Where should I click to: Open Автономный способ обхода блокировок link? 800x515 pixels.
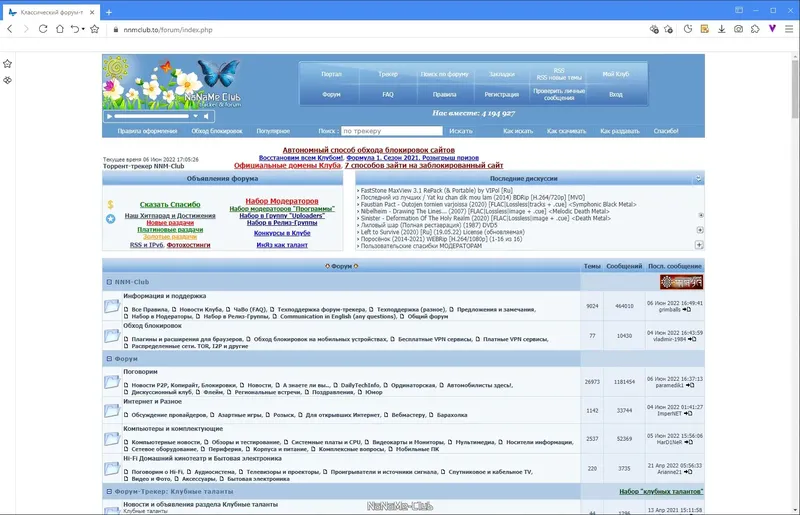368,150
